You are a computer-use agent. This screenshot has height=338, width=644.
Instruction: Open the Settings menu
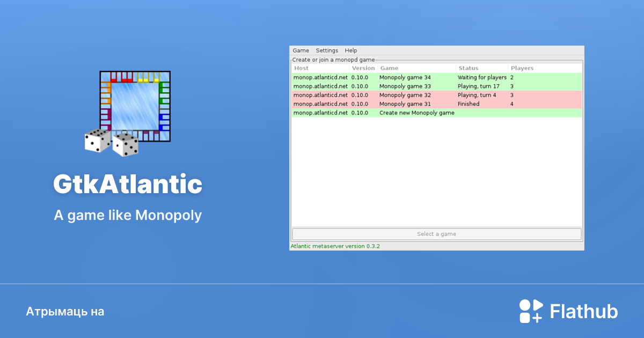tap(327, 50)
